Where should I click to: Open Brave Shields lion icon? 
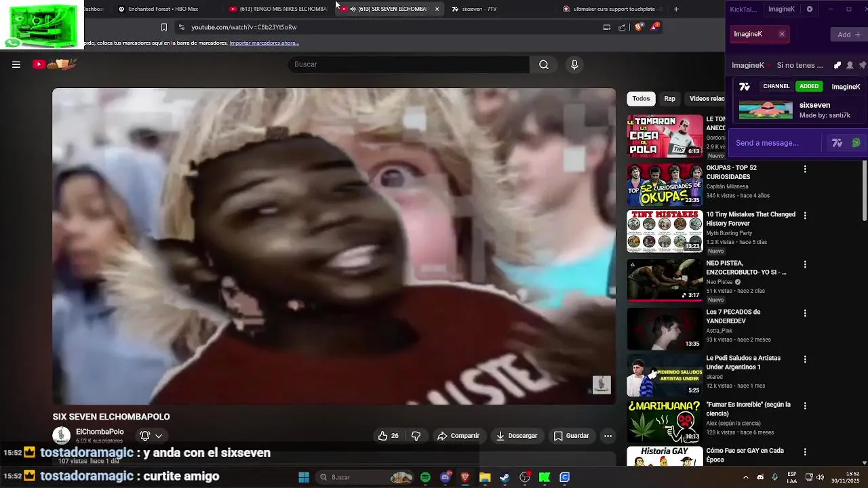tap(639, 27)
